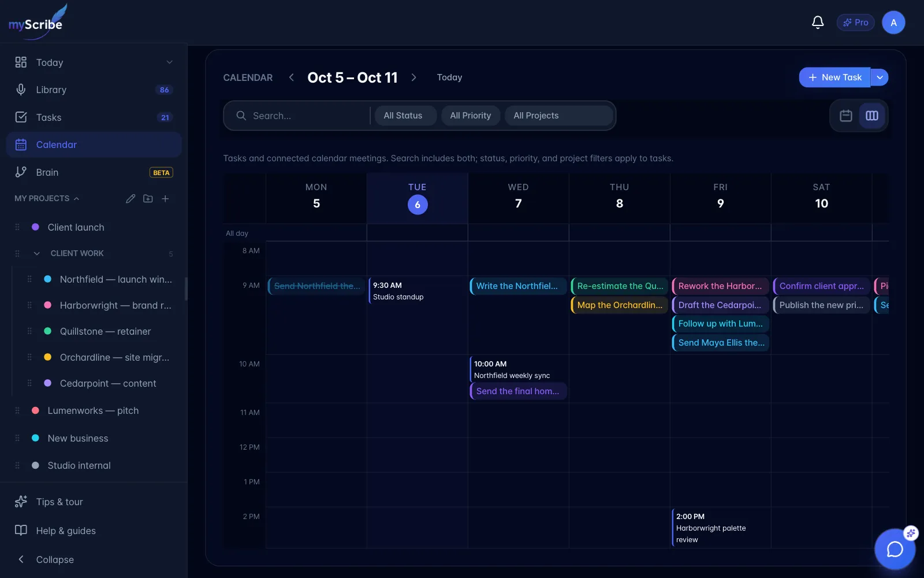
Task: Click the Help & guides book icon
Action: 21,531
